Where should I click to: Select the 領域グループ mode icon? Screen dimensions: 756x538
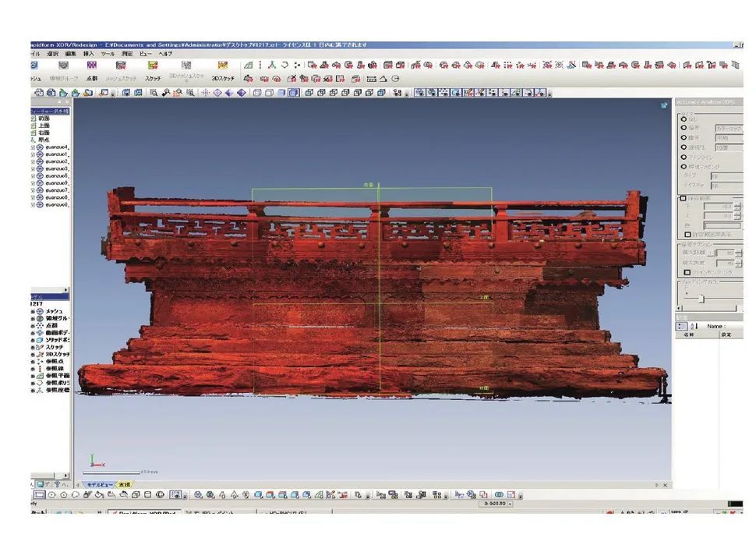tap(63, 65)
